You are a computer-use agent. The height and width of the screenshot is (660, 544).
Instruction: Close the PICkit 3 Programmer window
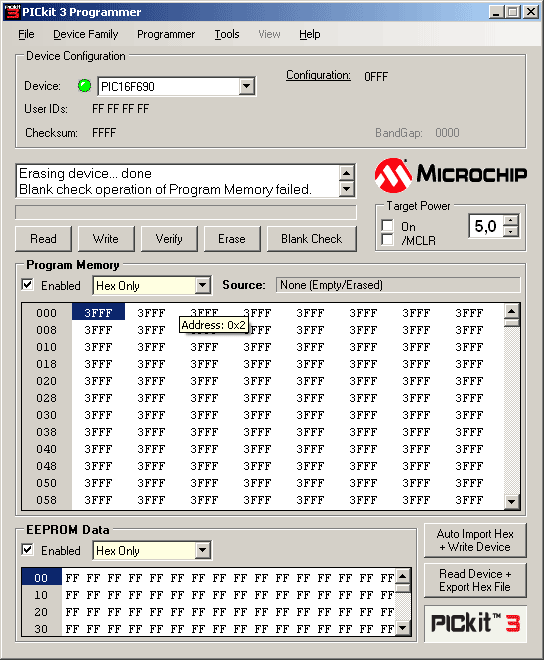coord(531,12)
